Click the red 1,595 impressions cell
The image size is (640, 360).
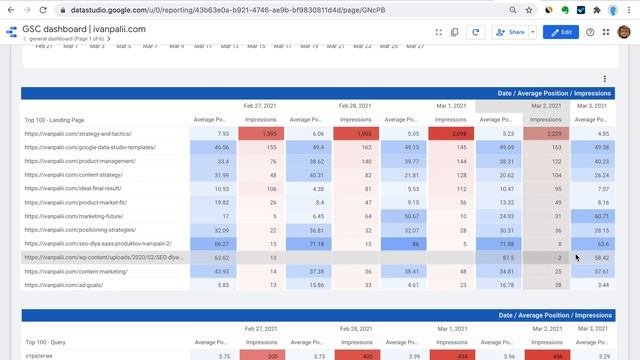tap(261, 133)
